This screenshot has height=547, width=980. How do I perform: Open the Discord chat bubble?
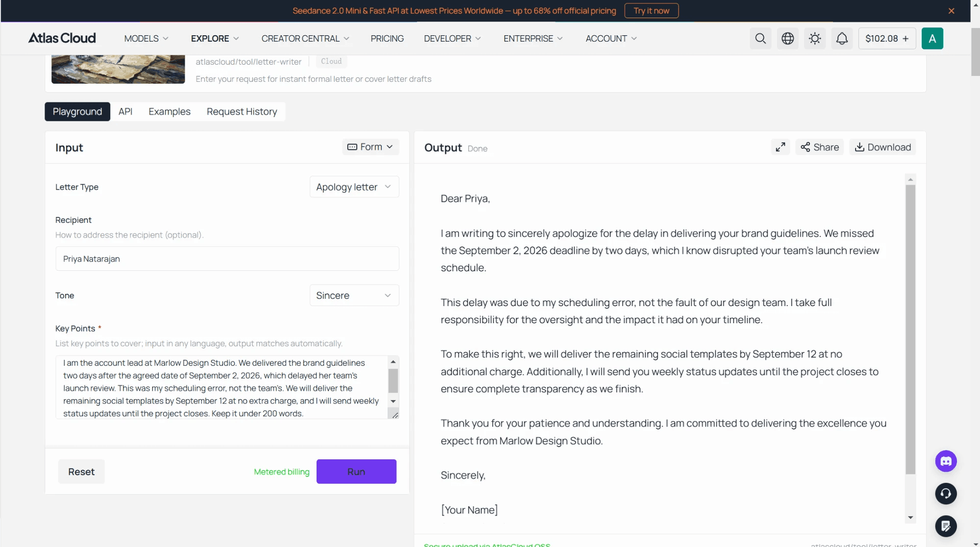click(x=946, y=461)
